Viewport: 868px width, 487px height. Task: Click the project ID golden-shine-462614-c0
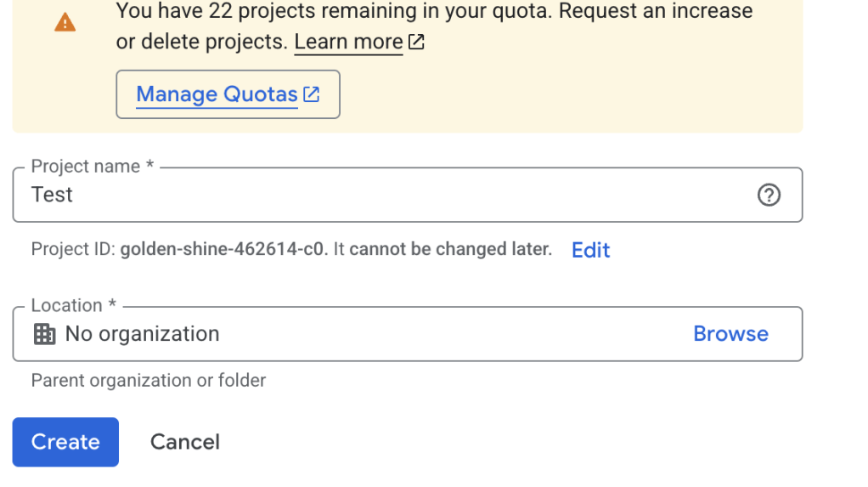coord(223,250)
